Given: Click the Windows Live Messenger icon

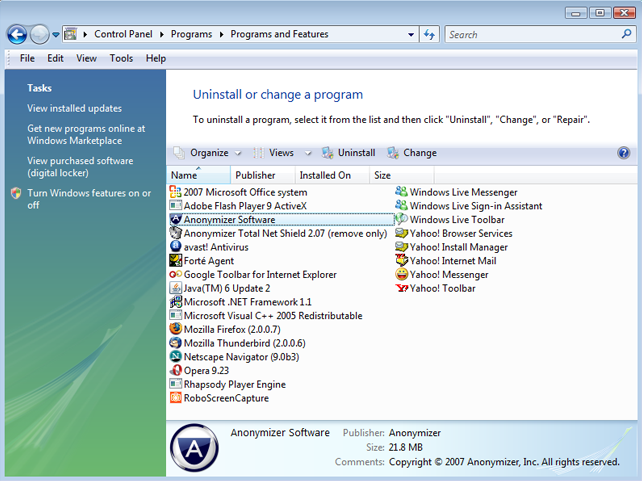Looking at the screenshot, I should (x=402, y=192).
